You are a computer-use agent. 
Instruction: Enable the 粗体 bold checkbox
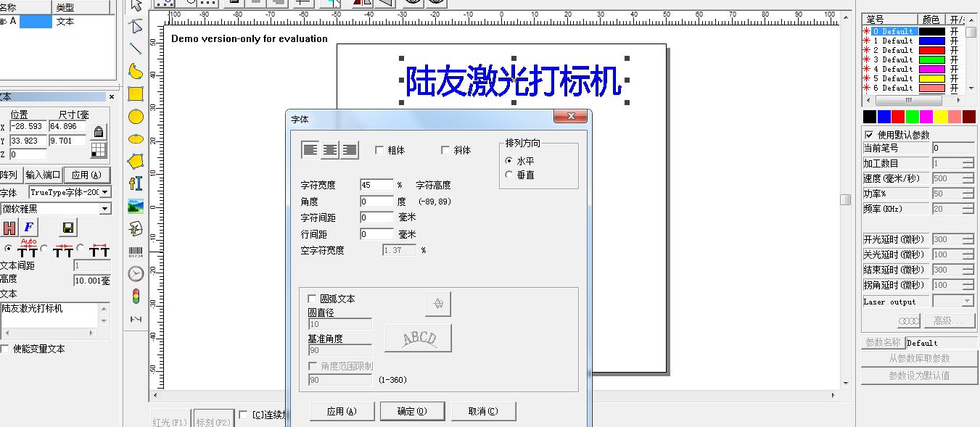click(x=378, y=150)
